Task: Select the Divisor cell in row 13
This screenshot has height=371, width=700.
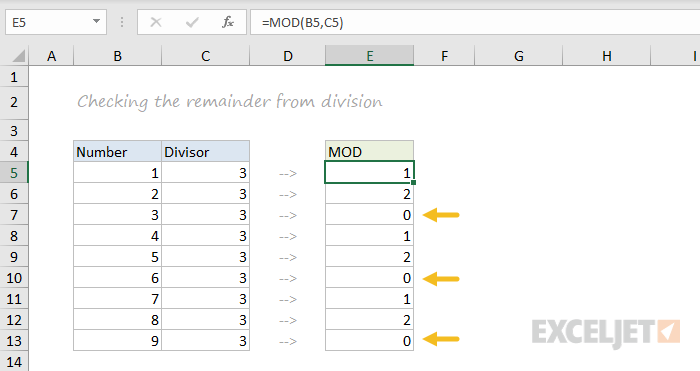Action: 205,341
